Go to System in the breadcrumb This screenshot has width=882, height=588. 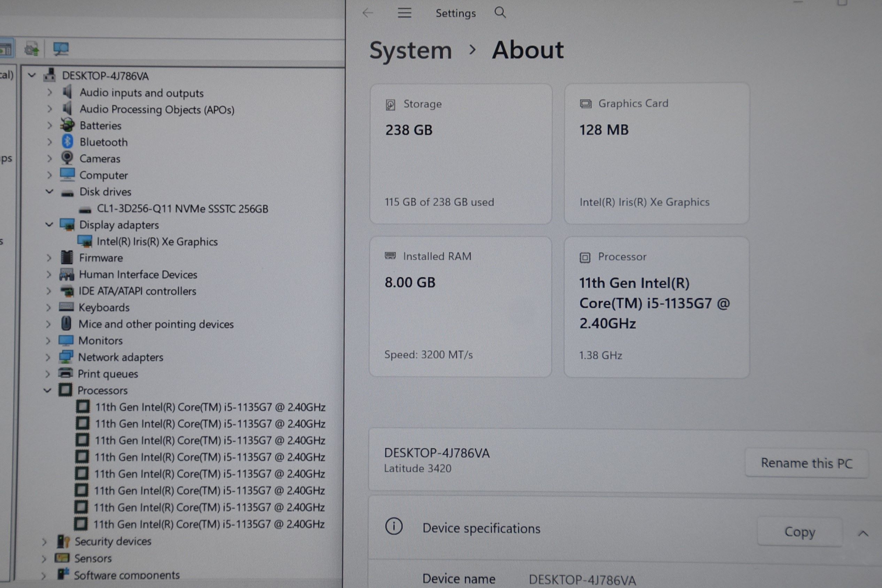pos(411,50)
